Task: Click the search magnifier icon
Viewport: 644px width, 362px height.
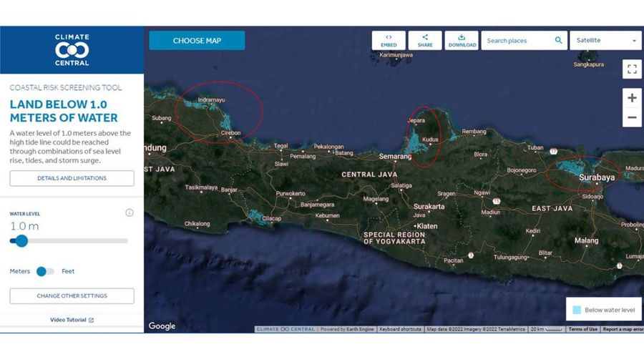Action: [559, 41]
